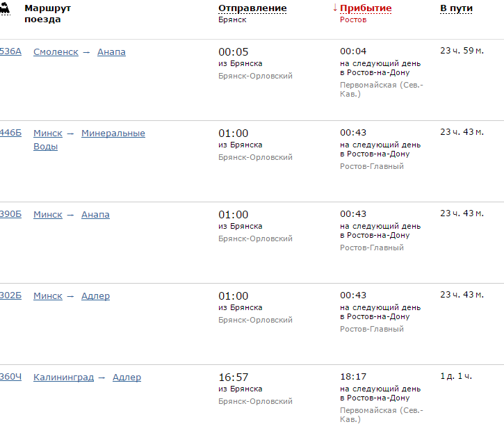Viewport: 504px width, 438px height.
Task: Open Адлер link in train 302Б row
Action: coord(95,296)
